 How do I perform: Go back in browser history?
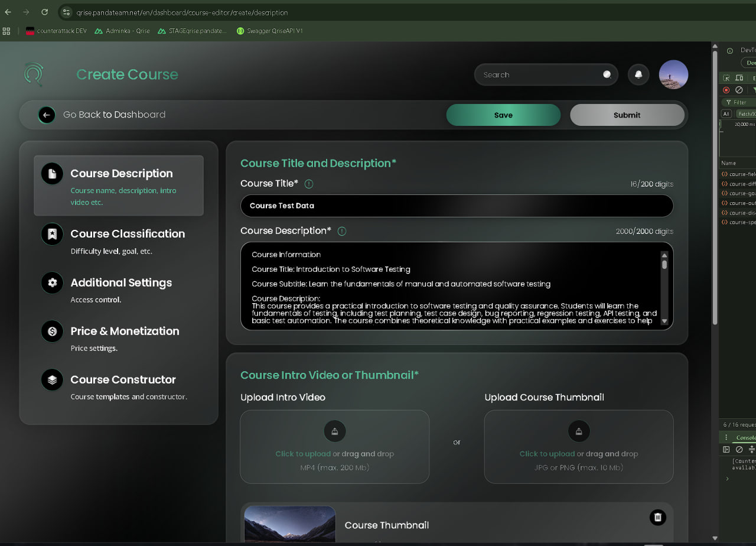(8, 12)
